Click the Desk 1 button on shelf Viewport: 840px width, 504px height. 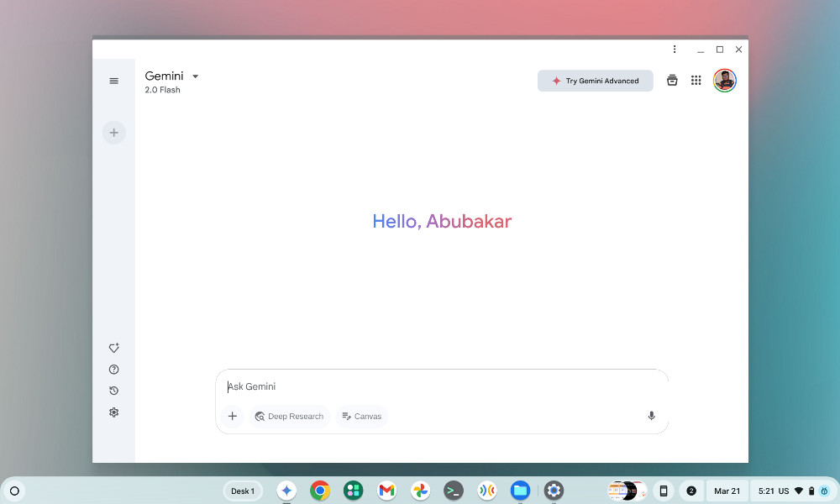point(243,491)
